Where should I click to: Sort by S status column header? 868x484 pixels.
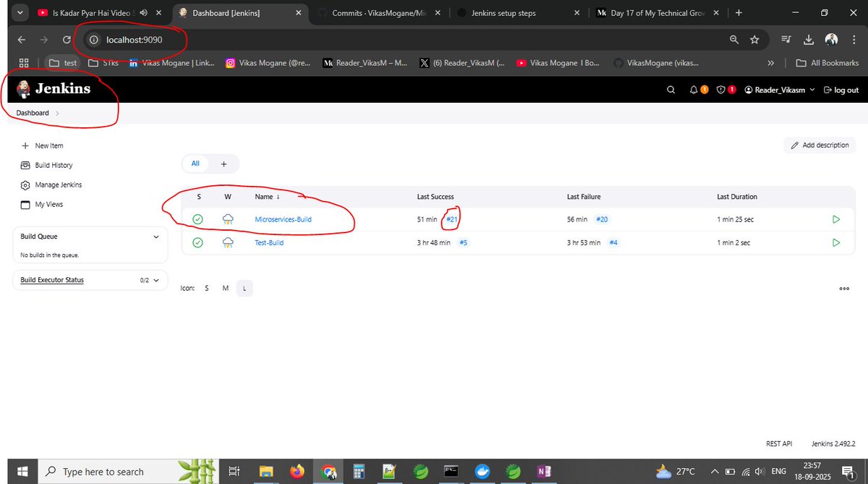click(199, 197)
